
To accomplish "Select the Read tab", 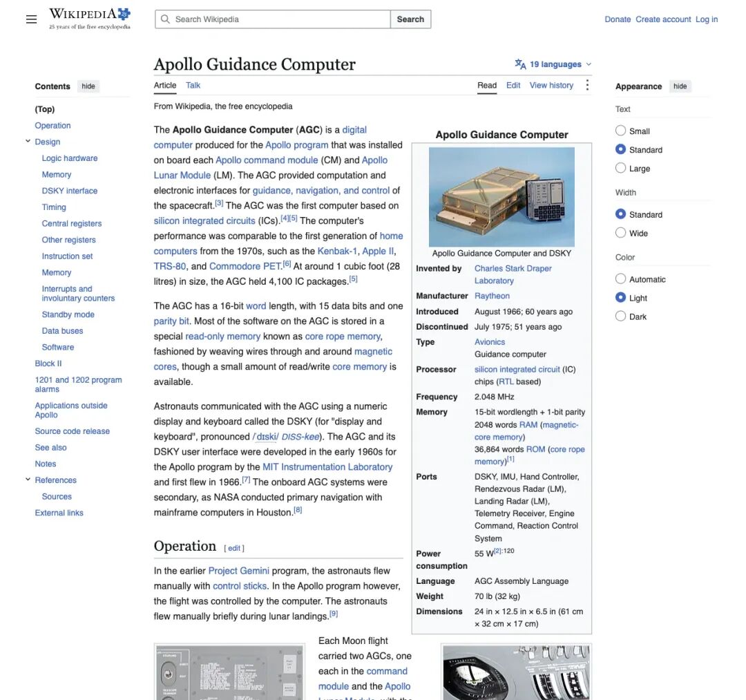I will tap(487, 85).
